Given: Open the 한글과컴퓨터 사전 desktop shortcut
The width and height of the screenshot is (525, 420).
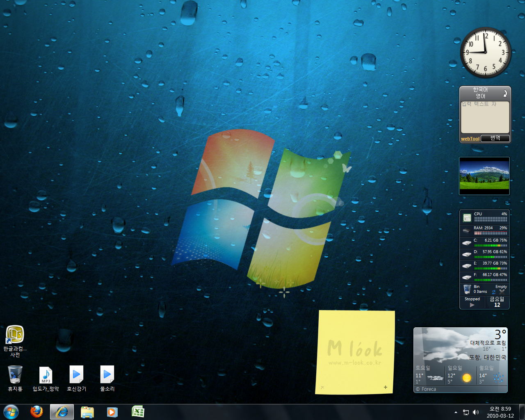Looking at the screenshot, I should pos(15,341).
